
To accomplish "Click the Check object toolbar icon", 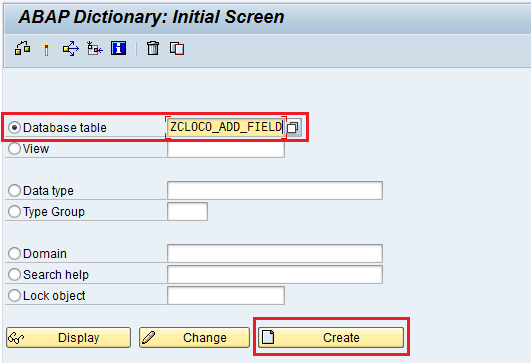I will coord(22,48).
